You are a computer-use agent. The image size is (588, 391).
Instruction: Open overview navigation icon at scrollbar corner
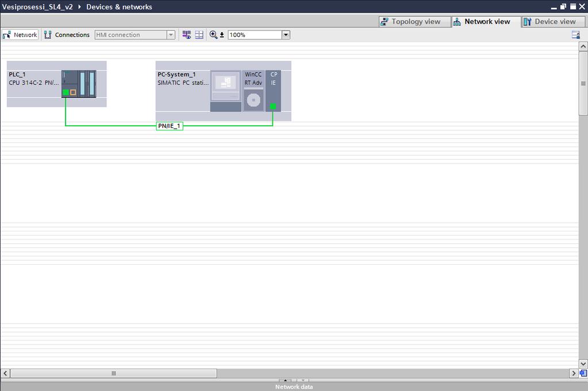coord(583,373)
